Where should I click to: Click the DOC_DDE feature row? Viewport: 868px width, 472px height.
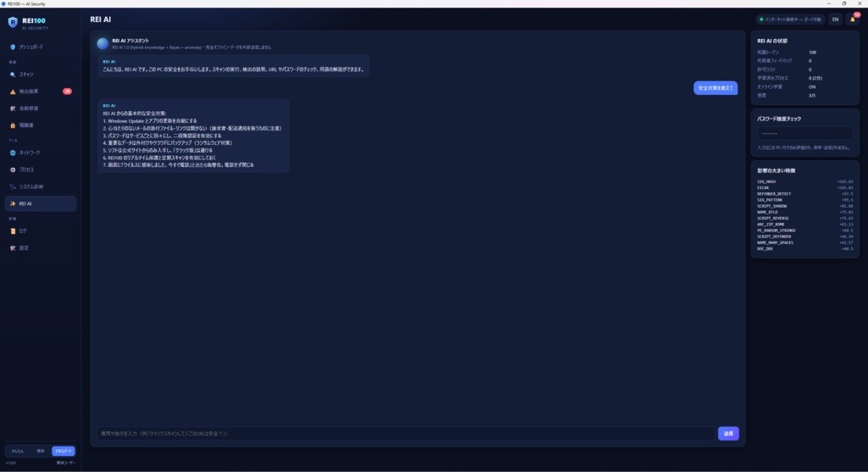[x=805, y=248]
